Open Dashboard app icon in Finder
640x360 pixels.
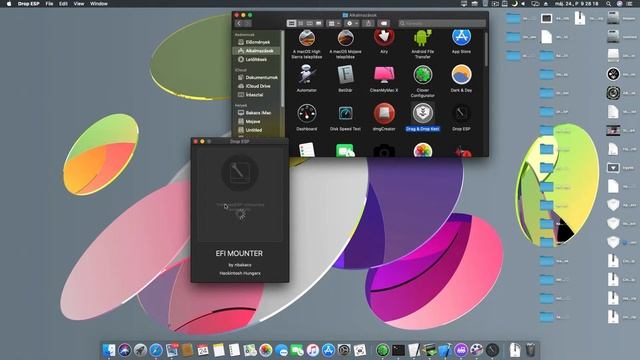coord(307,113)
